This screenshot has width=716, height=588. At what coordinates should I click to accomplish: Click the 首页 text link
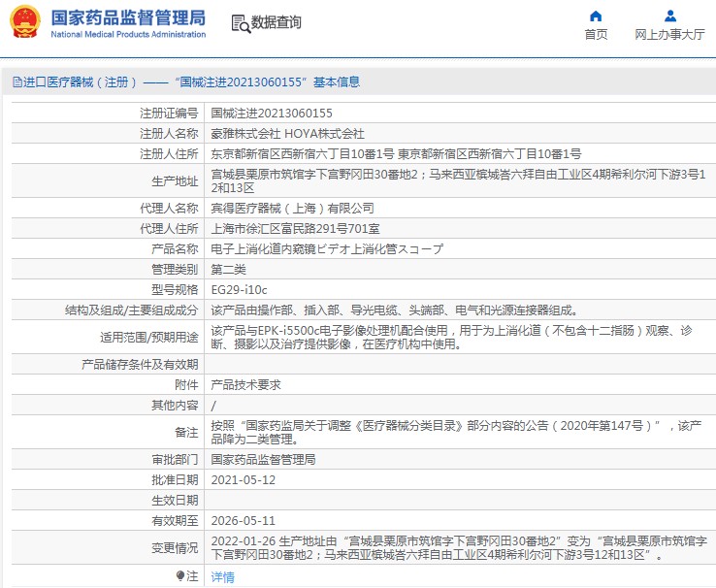click(x=596, y=34)
